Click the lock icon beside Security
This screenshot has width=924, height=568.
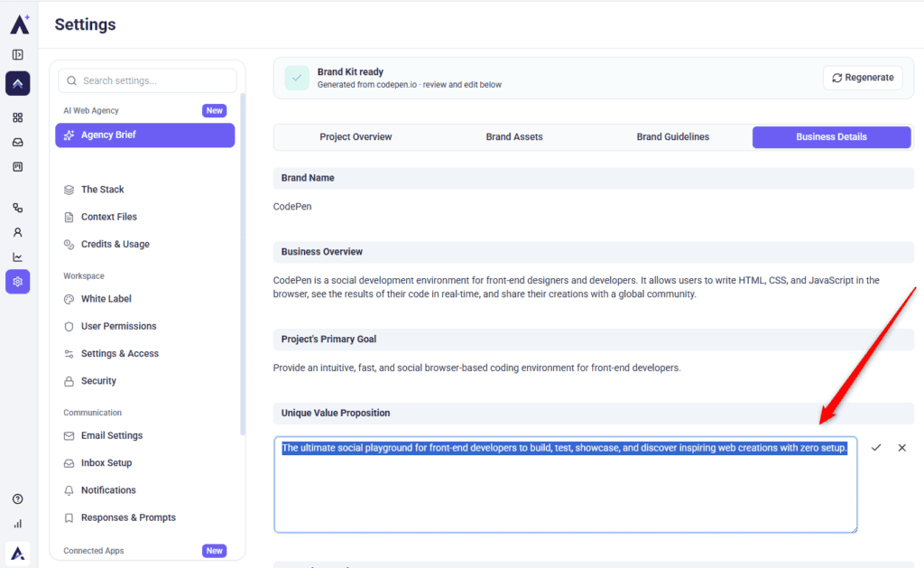pos(69,381)
